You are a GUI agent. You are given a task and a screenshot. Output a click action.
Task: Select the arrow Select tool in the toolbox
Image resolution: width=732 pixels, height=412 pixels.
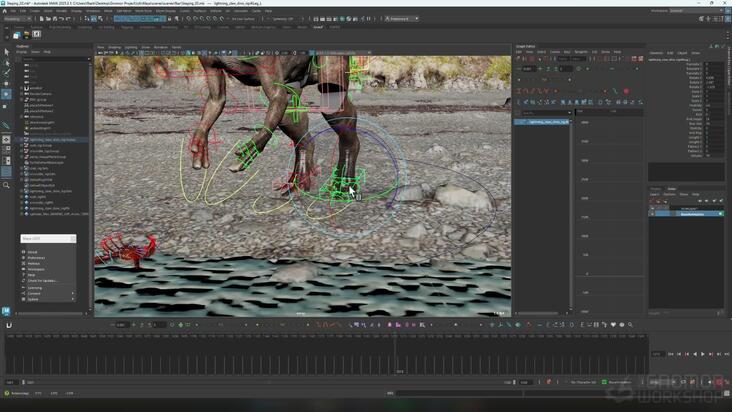click(7, 52)
